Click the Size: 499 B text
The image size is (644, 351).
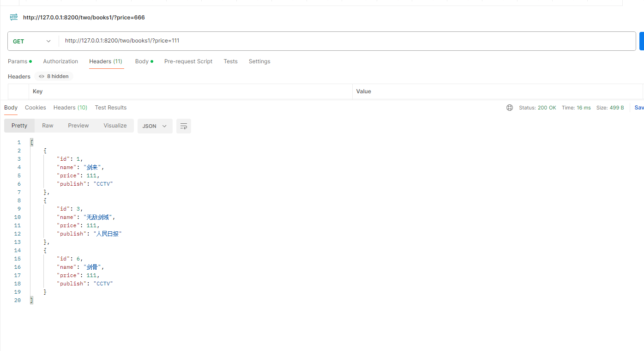[x=610, y=108]
